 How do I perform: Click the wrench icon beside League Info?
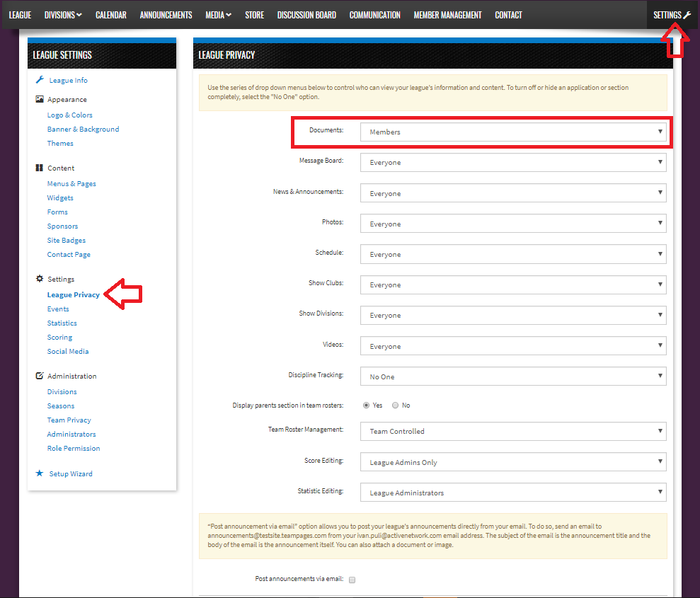point(40,80)
